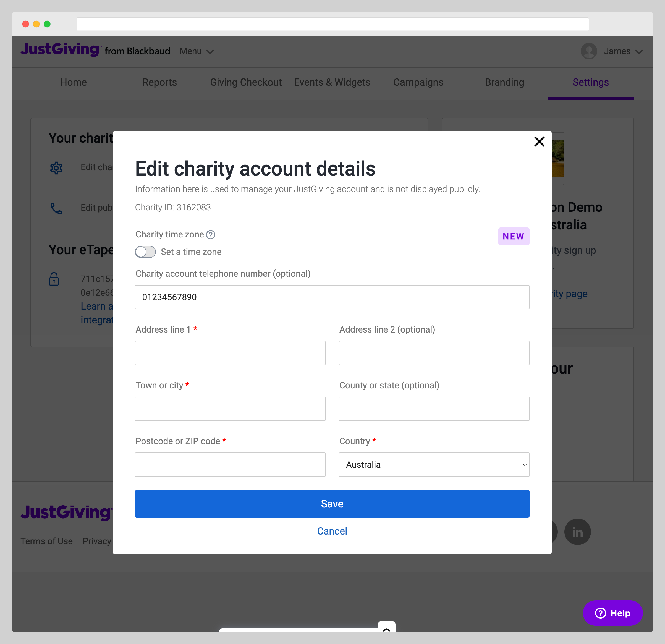Viewport: 665px width, 644px height.
Task: Open the James account dropdown chevron
Action: 639,52
